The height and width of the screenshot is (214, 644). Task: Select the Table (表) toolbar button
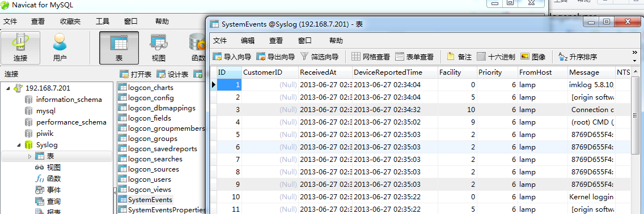[119, 48]
